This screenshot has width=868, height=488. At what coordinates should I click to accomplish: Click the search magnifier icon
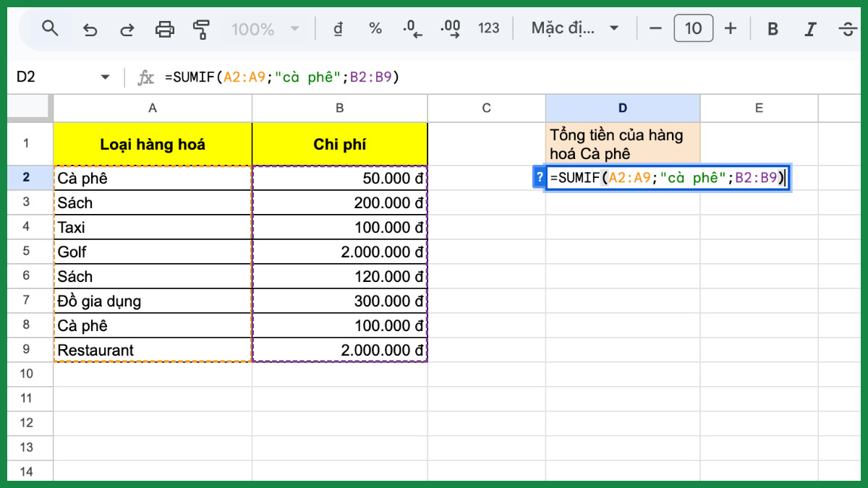(50, 29)
